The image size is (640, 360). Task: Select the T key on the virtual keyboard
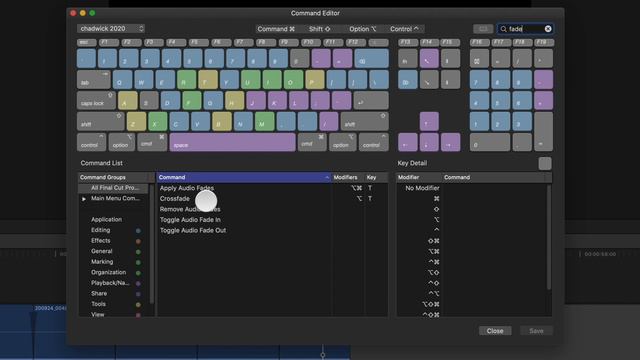(208, 79)
